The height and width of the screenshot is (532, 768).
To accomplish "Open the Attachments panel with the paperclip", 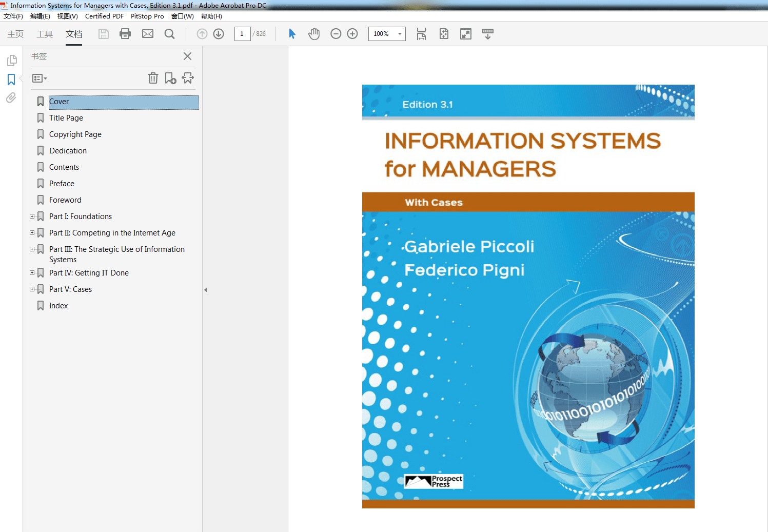I will click(x=11, y=98).
